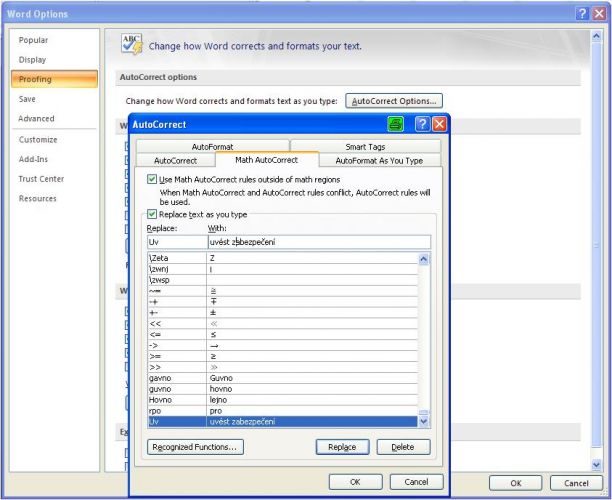Open Advanced category in sidebar
The height and width of the screenshot is (500, 612).
coord(36,118)
